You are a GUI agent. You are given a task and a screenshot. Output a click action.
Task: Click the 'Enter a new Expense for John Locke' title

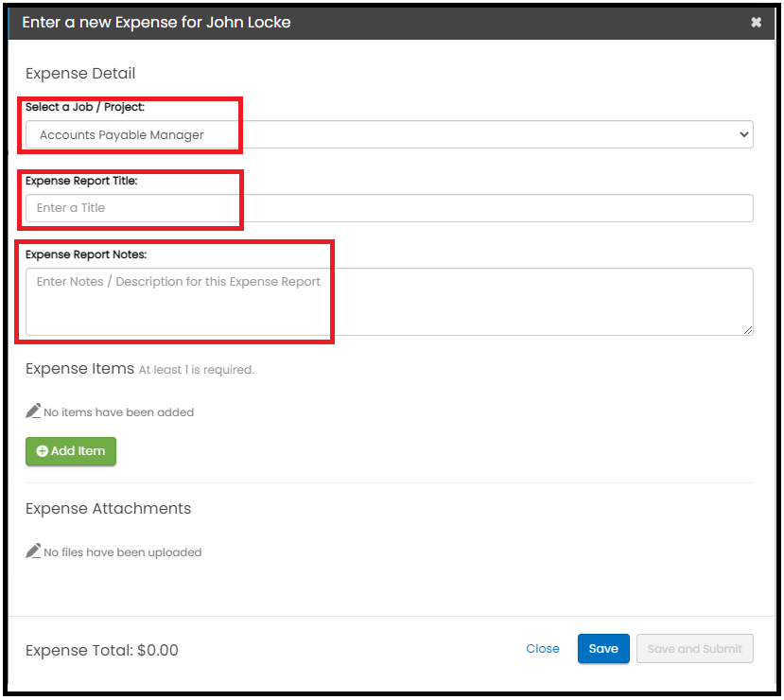pos(156,22)
